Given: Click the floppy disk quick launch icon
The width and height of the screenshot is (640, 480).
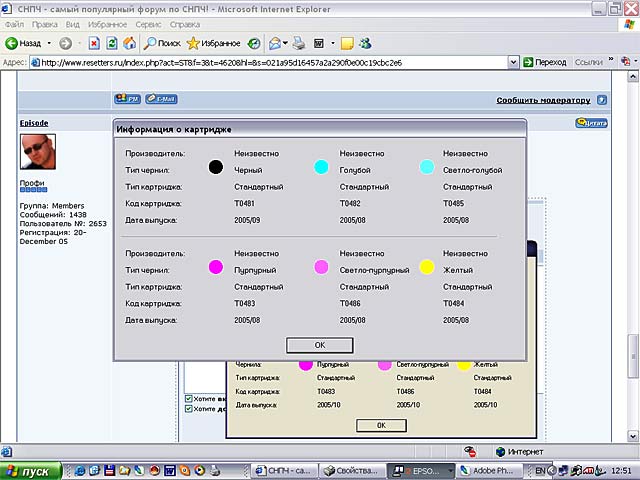Looking at the screenshot, I should click(x=109, y=471).
